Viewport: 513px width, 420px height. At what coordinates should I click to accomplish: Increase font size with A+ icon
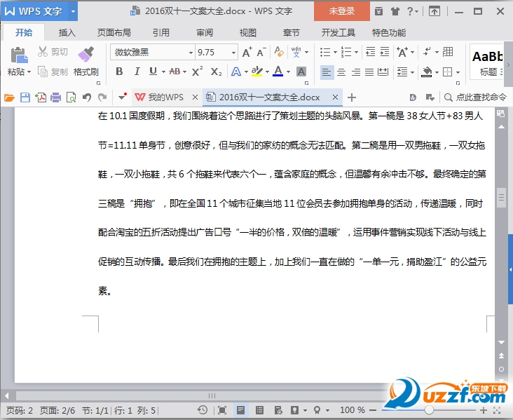point(247,52)
